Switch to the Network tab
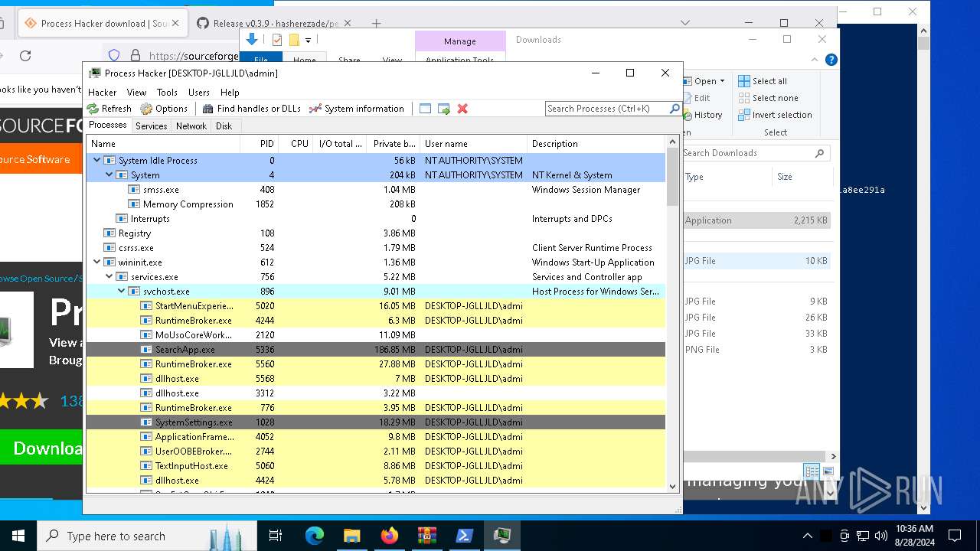The image size is (980, 551). pyautogui.click(x=191, y=126)
